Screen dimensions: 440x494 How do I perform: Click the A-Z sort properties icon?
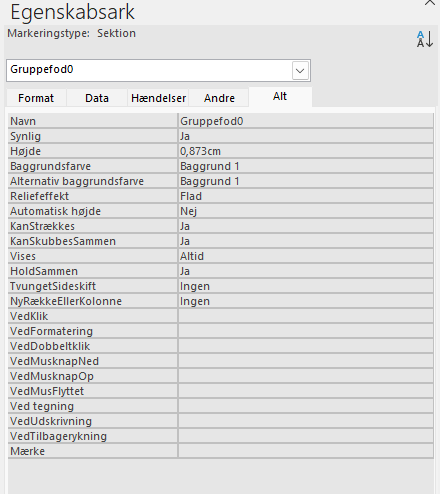click(x=425, y=39)
